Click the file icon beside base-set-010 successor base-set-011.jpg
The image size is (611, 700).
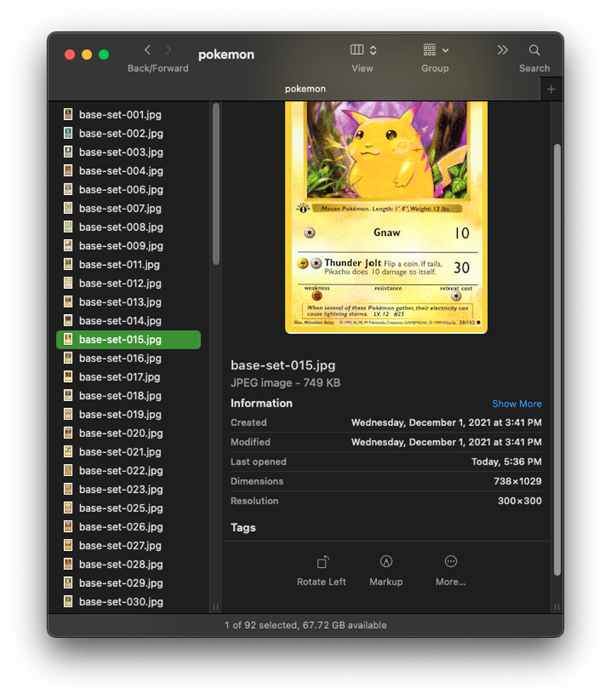68,264
